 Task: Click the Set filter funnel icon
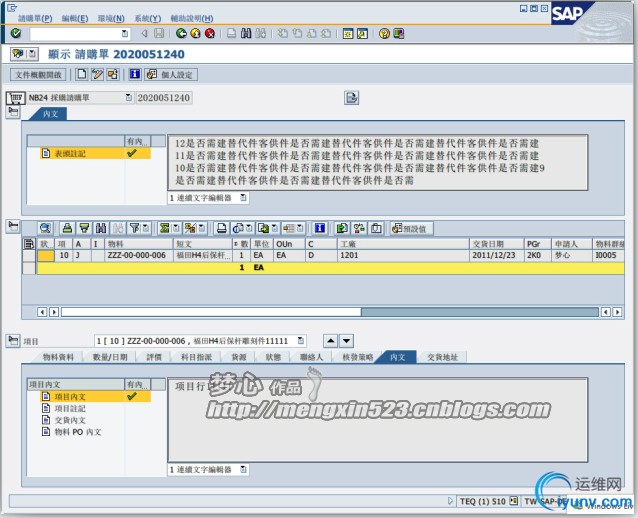(x=134, y=228)
